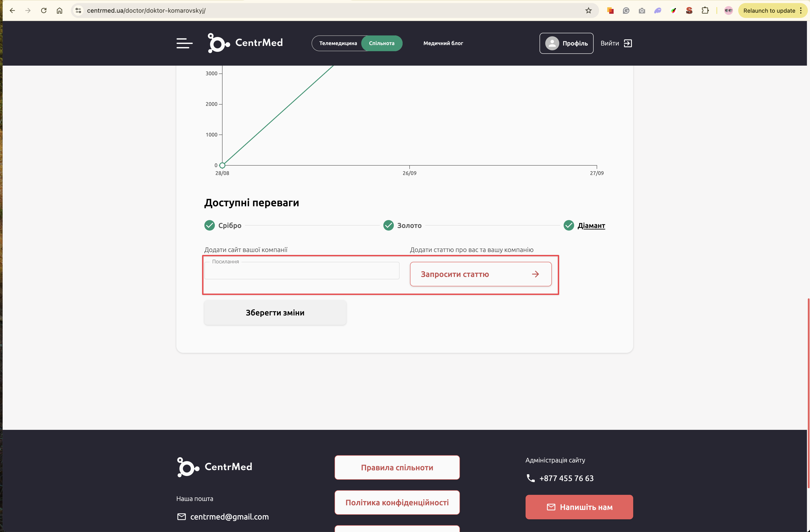Click the CentrMed header logo

245,43
